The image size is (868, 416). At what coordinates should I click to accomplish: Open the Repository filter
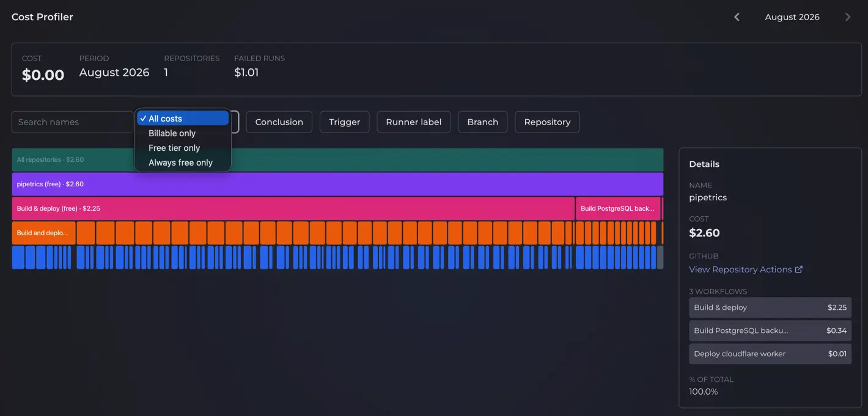pyautogui.click(x=547, y=122)
